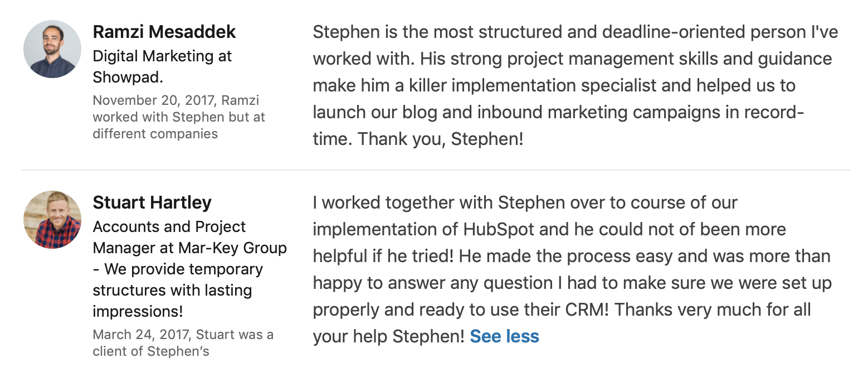Click 'your help Stephen!' before See less
The height and width of the screenshot is (377, 868).
pyautogui.click(x=389, y=336)
